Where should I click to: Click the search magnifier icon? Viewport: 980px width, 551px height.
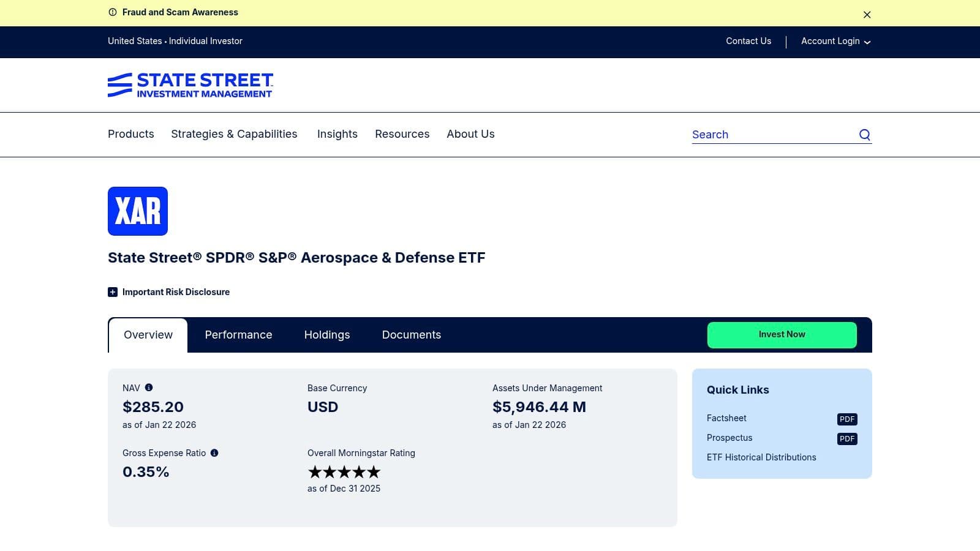(864, 135)
